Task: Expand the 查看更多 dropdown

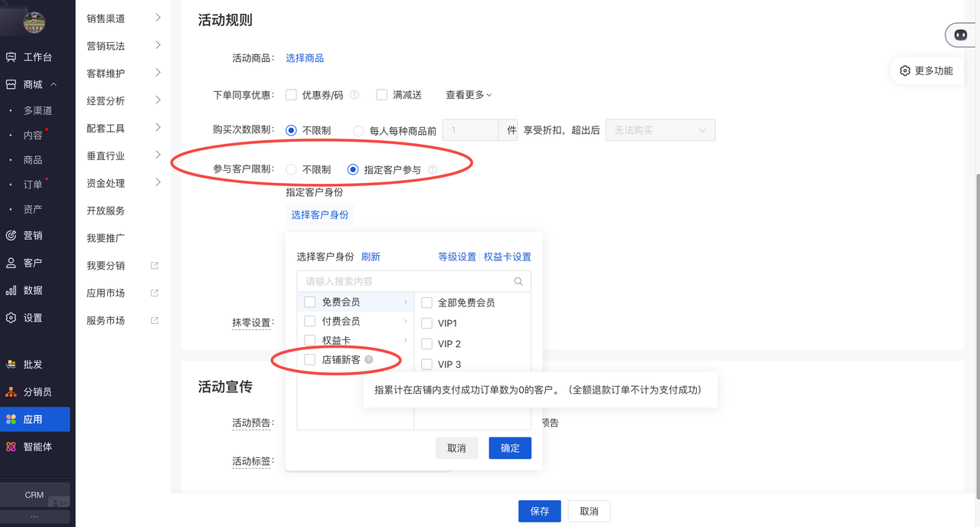Action: 469,95
